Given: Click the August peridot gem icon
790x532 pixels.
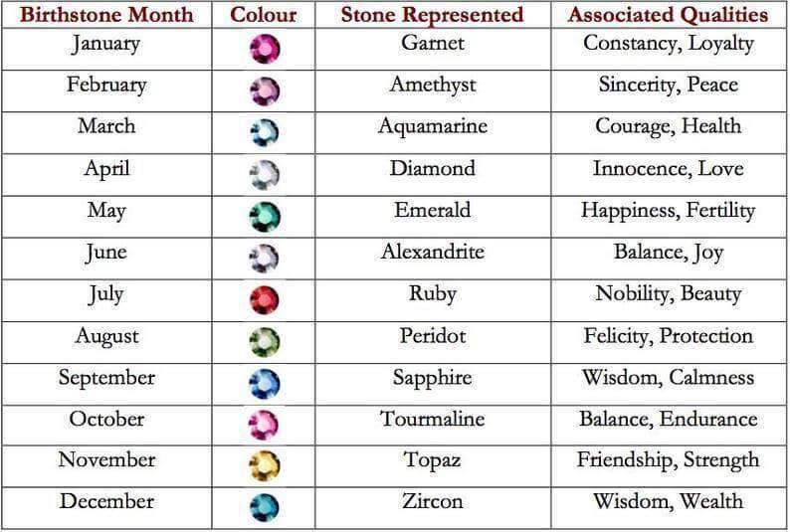Looking at the screenshot, I should [x=265, y=342].
